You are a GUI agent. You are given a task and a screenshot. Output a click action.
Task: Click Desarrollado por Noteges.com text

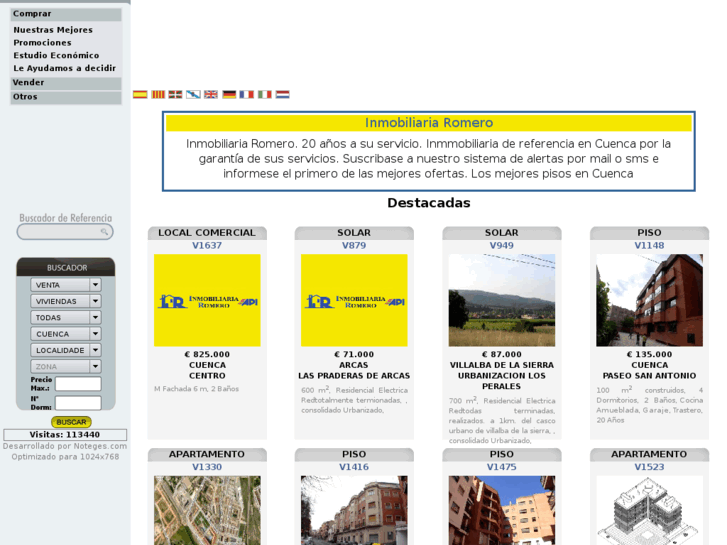coord(65,446)
